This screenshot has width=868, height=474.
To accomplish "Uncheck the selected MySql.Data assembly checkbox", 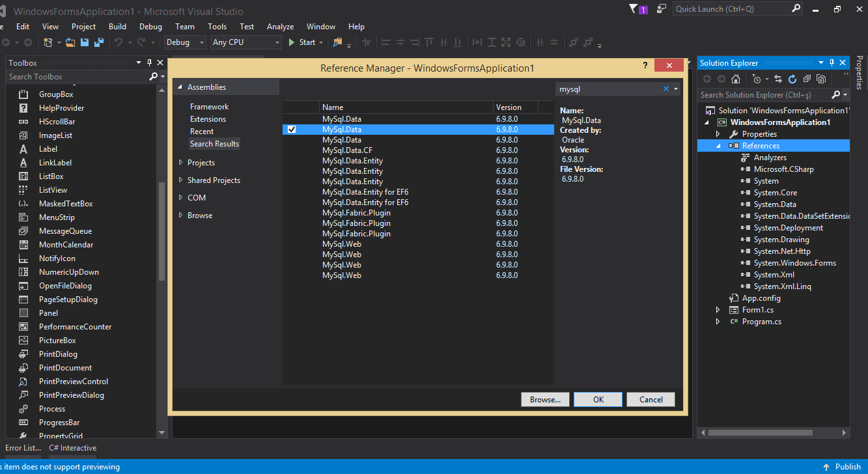I will pos(292,130).
